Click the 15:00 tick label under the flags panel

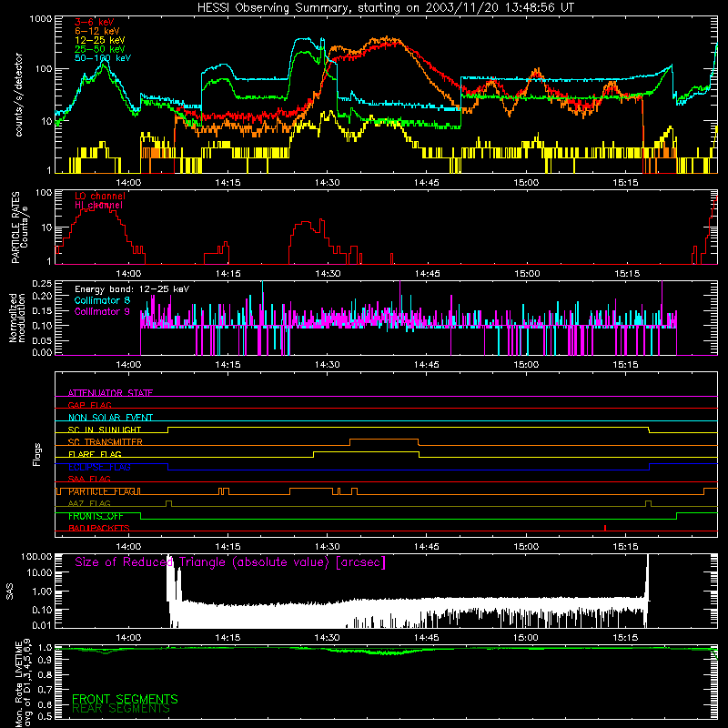pos(526,547)
